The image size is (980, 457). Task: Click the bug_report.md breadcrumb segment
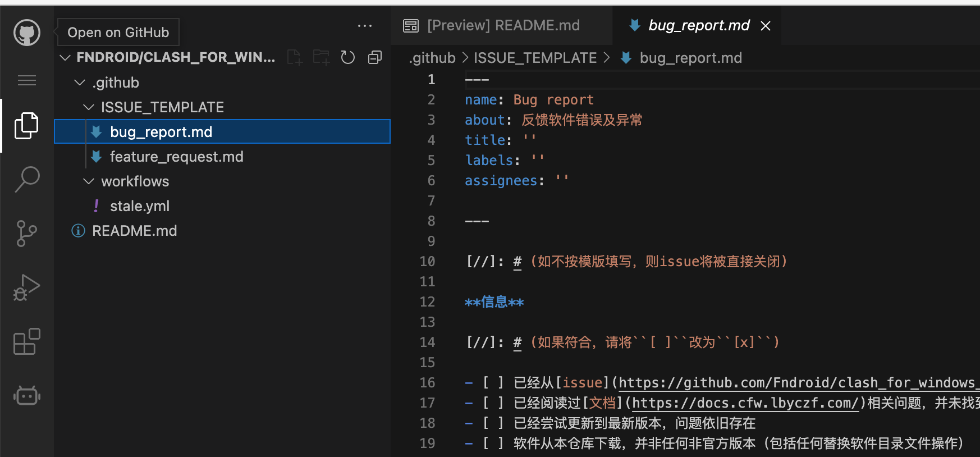coord(690,58)
